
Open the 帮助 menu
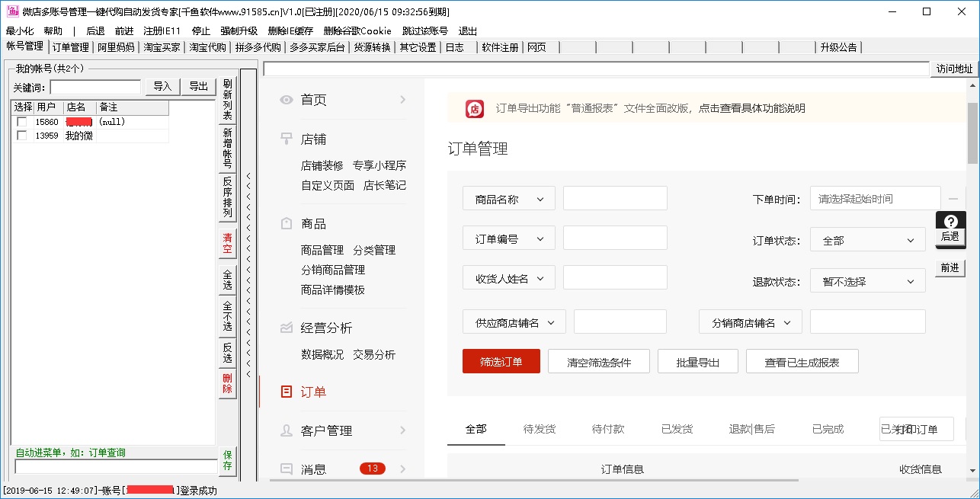(53, 31)
